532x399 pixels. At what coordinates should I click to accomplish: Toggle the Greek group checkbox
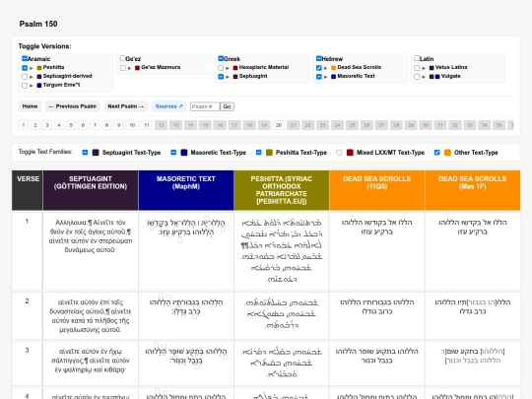(221, 58)
